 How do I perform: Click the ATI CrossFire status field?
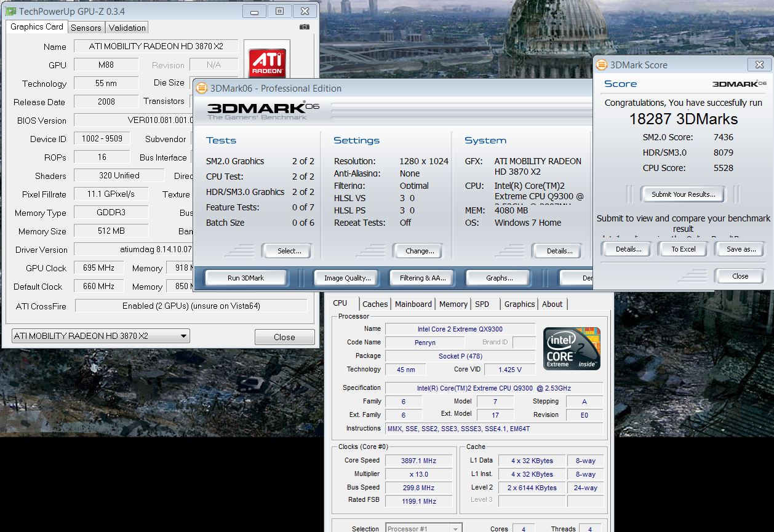click(x=191, y=306)
